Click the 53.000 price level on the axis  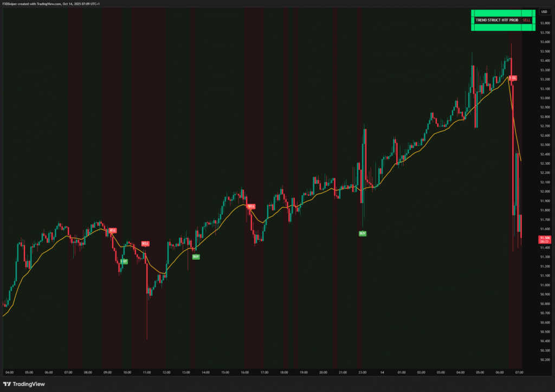(x=545, y=98)
